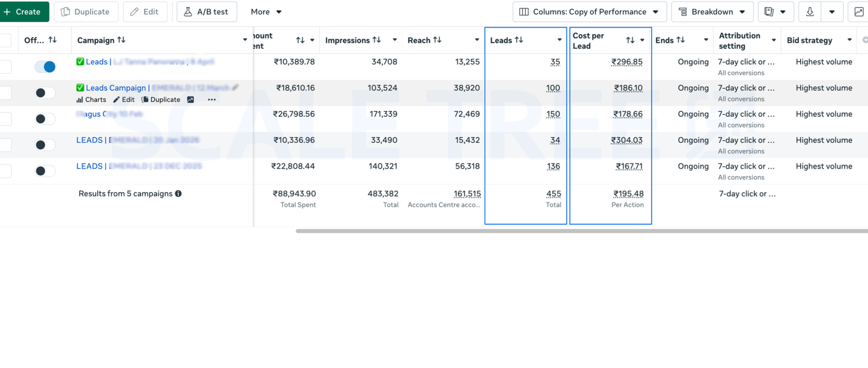
Task: Toggle on the ₹26,798.56 campaign
Action: 45,119
